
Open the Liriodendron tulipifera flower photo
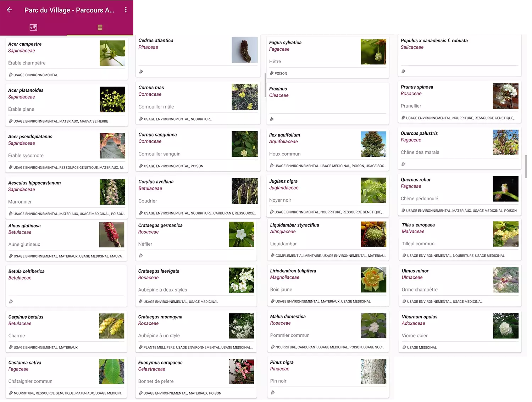point(373,280)
